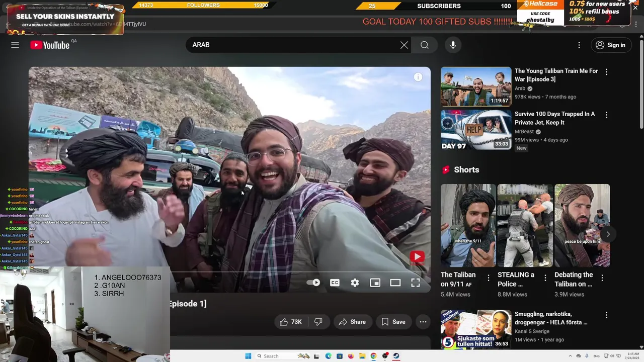Open the YouTube hamburger guide menu
Viewport: 644px width, 362px height.
(15, 45)
